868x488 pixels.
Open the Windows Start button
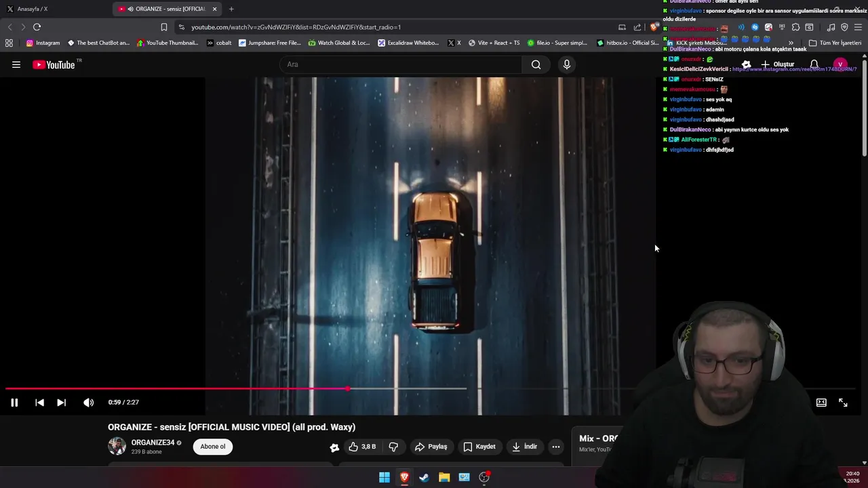(x=384, y=477)
